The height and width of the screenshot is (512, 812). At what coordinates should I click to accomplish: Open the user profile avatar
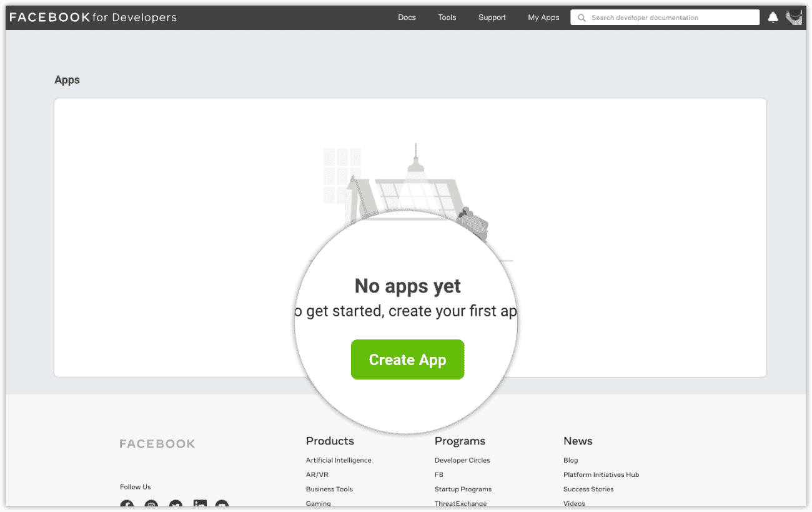point(793,18)
